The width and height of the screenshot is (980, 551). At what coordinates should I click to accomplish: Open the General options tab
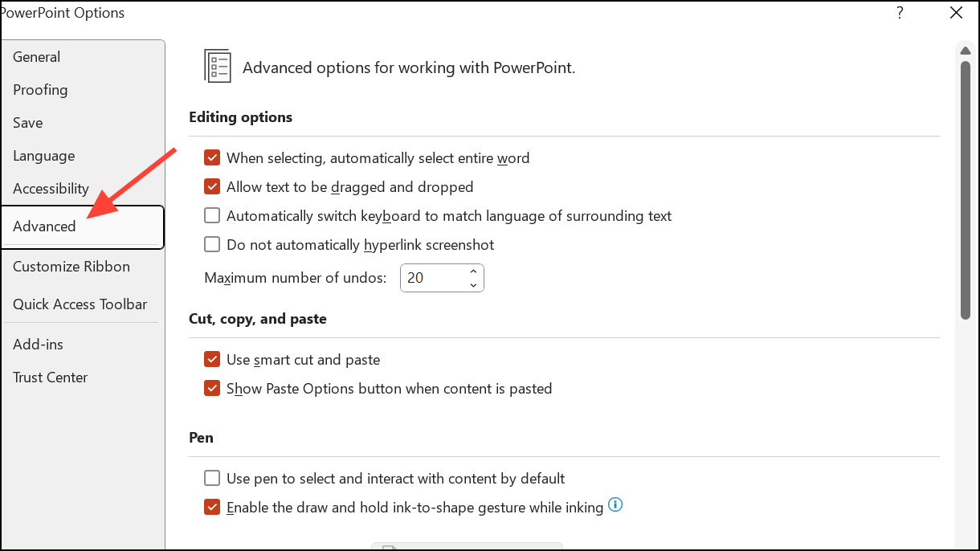pyautogui.click(x=37, y=57)
